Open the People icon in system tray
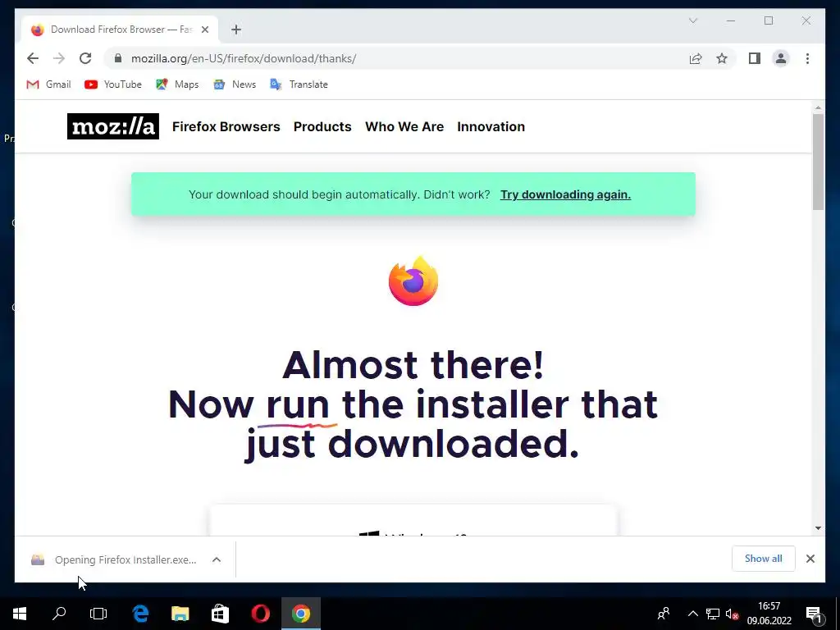 663,614
